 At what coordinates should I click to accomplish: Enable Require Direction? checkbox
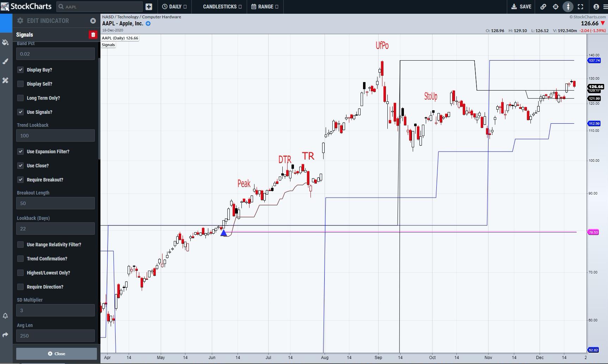click(20, 287)
